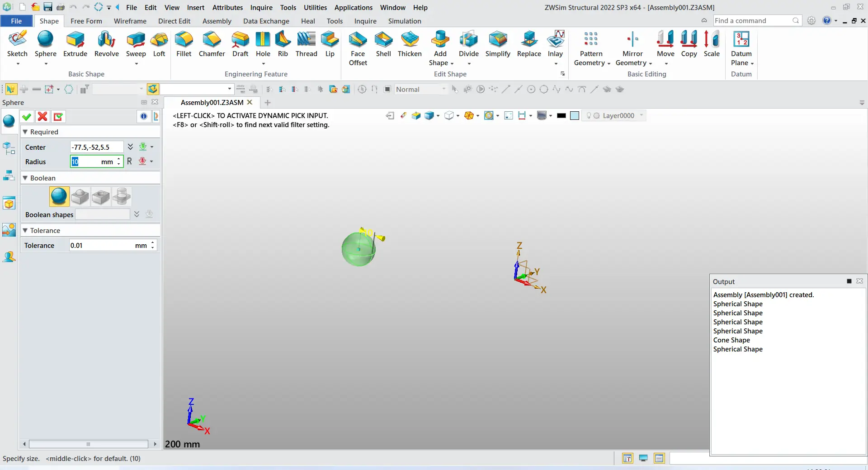
Task: Click the Face Offset tool
Action: 358,48
